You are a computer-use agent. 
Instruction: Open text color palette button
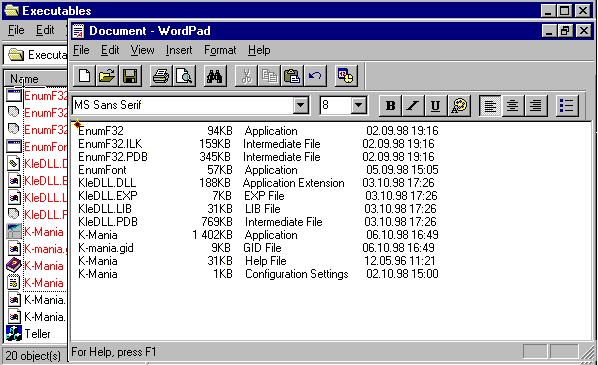pos(459,105)
